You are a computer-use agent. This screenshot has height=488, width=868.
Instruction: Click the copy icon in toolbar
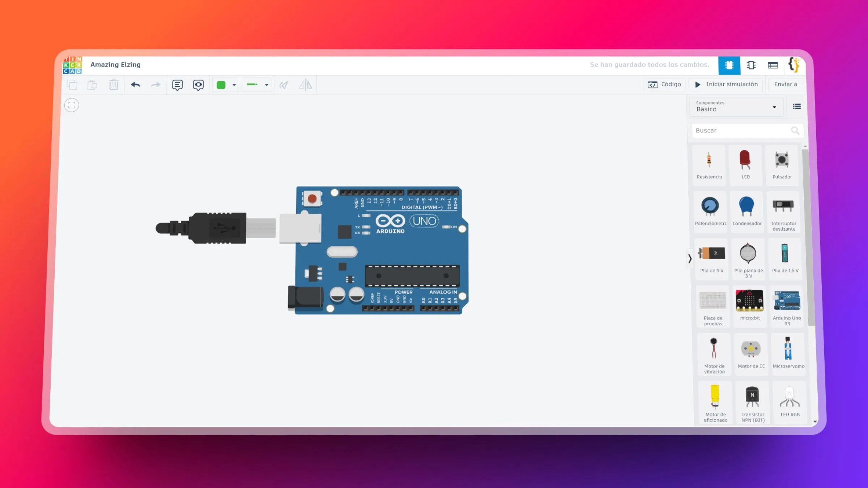[72, 85]
